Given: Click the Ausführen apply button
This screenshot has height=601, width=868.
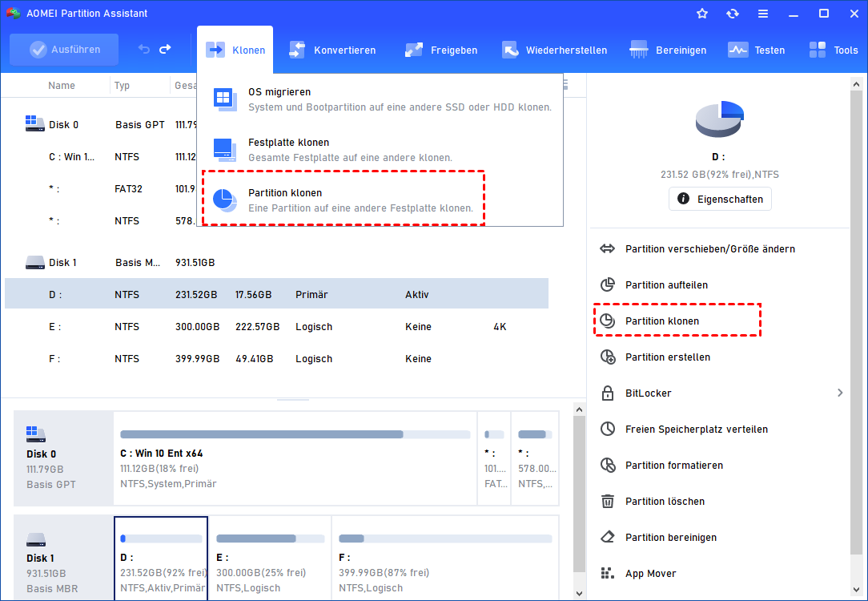Looking at the screenshot, I should pyautogui.click(x=64, y=50).
